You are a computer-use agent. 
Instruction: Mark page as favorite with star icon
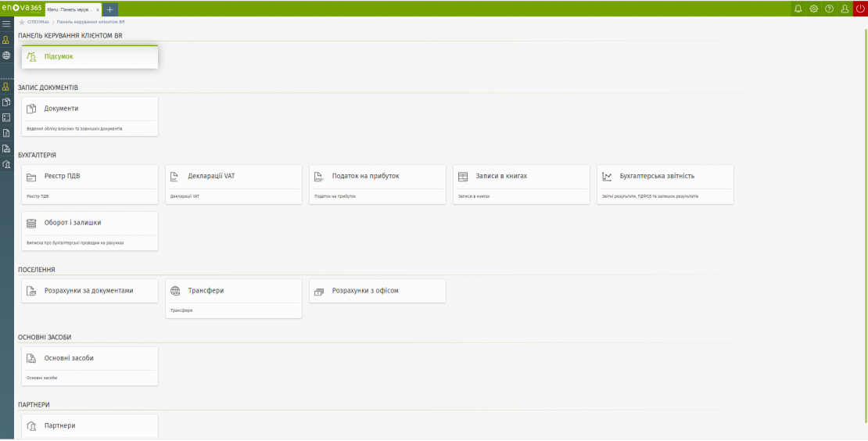(22, 22)
